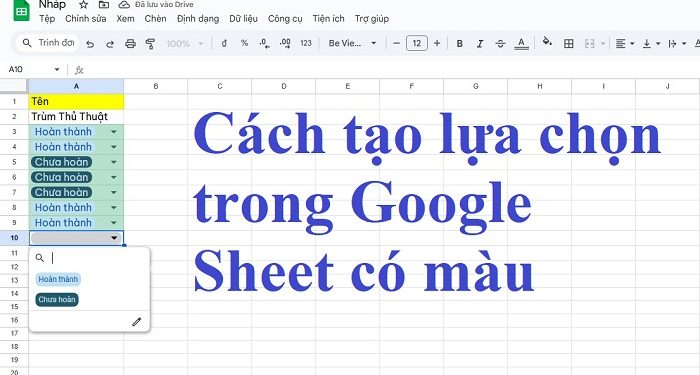Edit dropdown rules with pencil icon
This screenshot has width=700, height=375.
click(137, 322)
